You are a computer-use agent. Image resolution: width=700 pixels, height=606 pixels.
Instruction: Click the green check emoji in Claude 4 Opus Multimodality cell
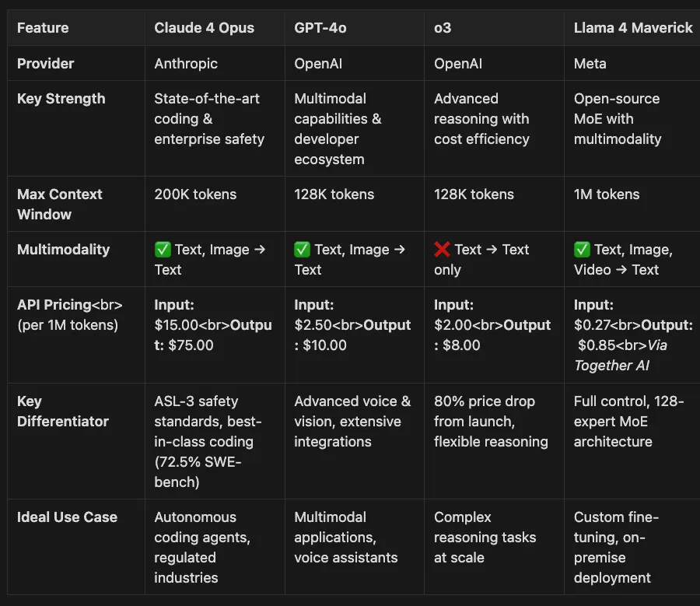[x=163, y=249]
